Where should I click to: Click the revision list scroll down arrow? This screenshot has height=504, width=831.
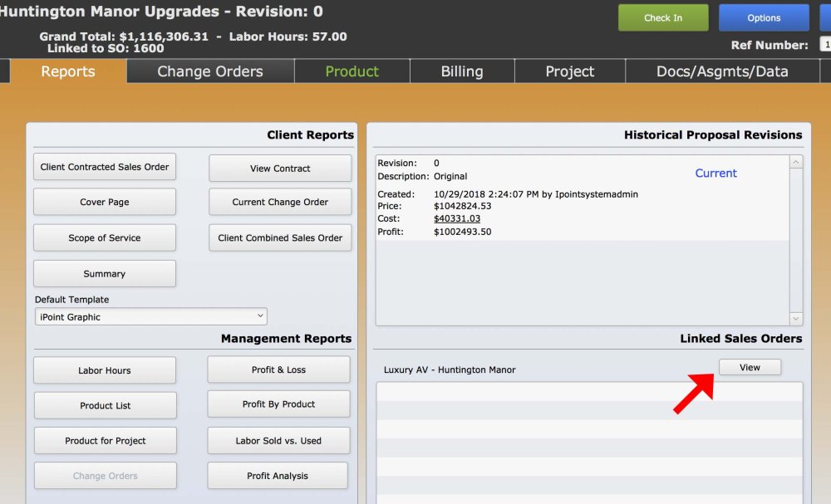pos(795,319)
